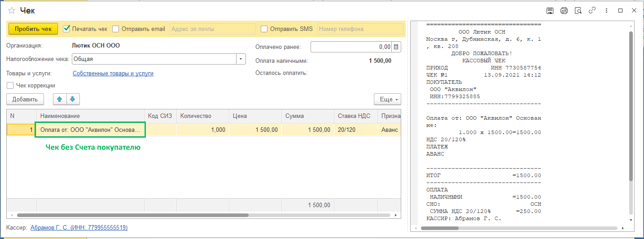Click the N column header
Image resolution: width=644 pixels, height=239 pixels.
click(x=22, y=116)
